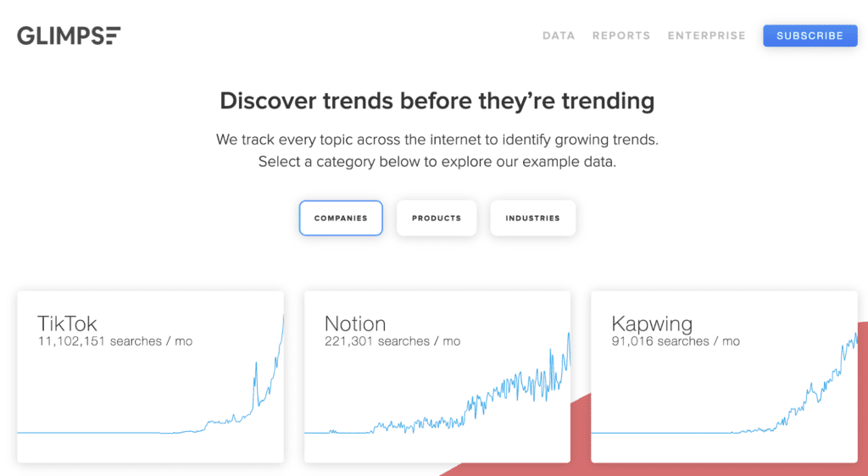Click the TikTok title text
The image size is (868, 476).
[x=67, y=324]
